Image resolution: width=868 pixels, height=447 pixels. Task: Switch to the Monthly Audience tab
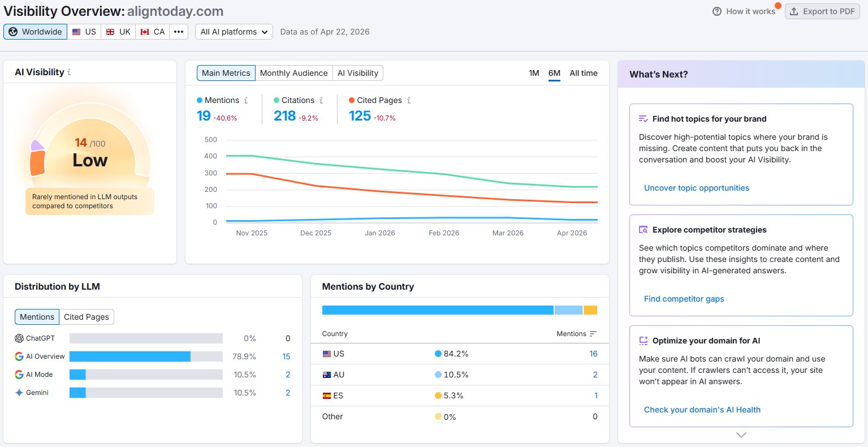click(x=293, y=73)
